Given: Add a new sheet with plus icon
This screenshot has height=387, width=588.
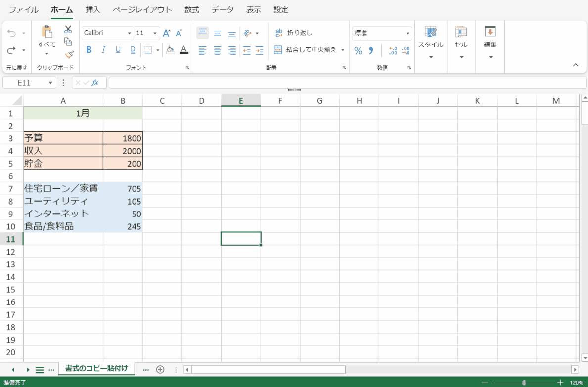Looking at the screenshot, I should (160, 369).
